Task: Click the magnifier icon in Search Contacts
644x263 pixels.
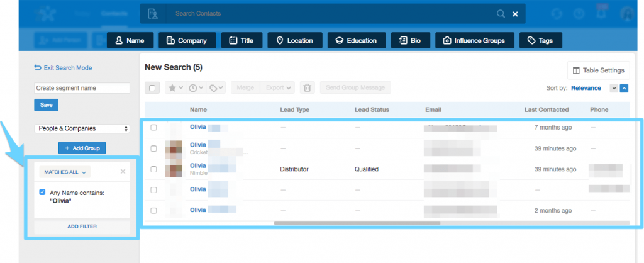Action: 501,14
